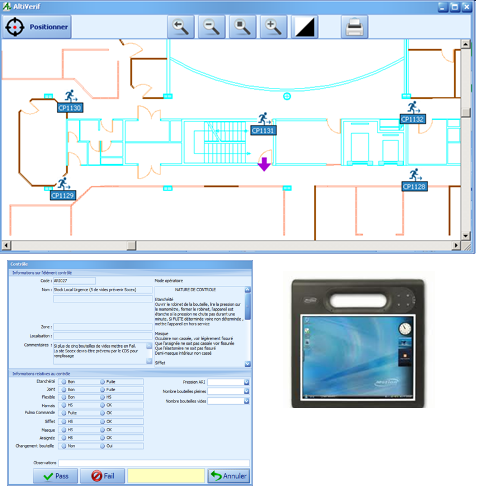This screenshot has height=504, width=479.
Task: Zoom out on the floor plan
Action: coord(212,27)
